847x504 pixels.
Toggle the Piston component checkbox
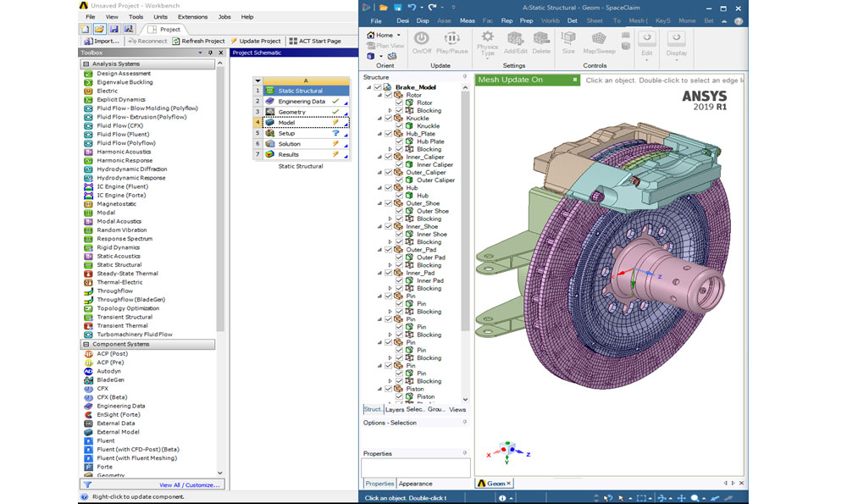[389, 389]
